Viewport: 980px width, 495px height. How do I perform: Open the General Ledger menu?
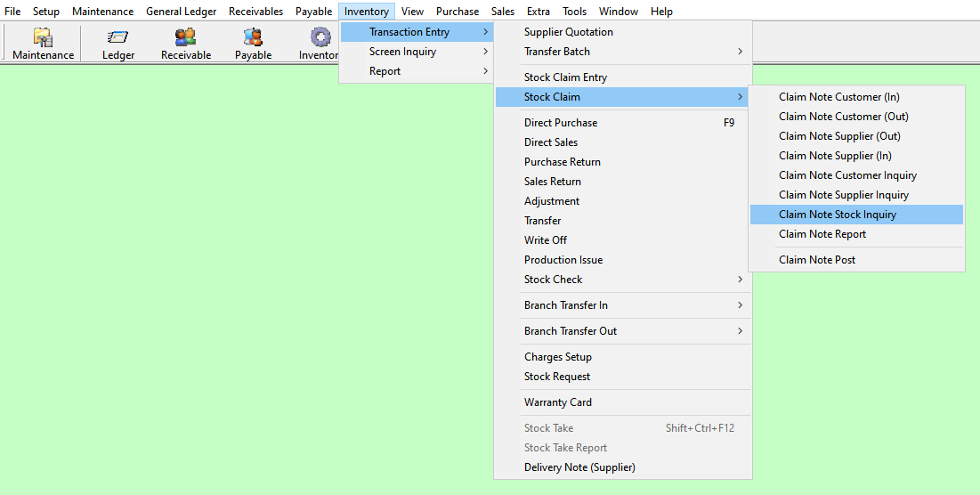click(182, 12)
